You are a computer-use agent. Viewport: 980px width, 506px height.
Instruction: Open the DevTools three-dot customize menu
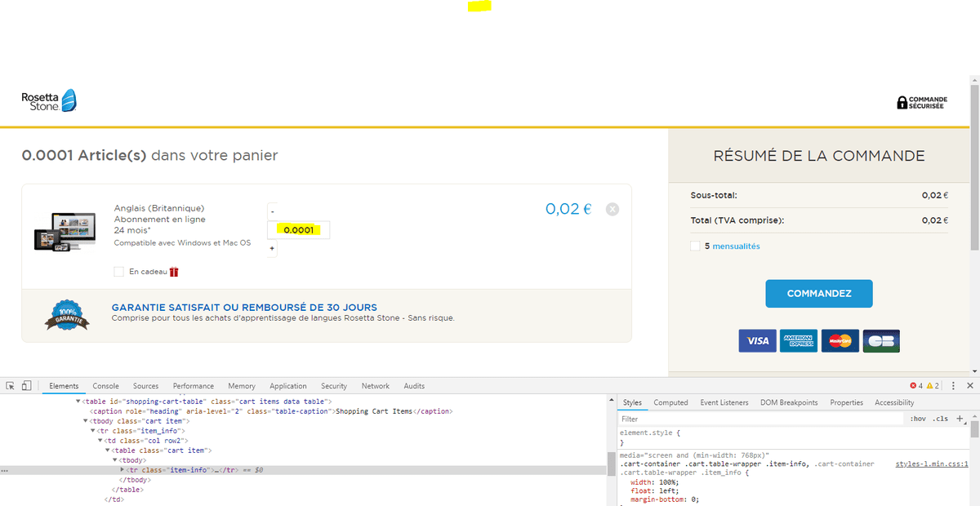click(x=953, y=385)
